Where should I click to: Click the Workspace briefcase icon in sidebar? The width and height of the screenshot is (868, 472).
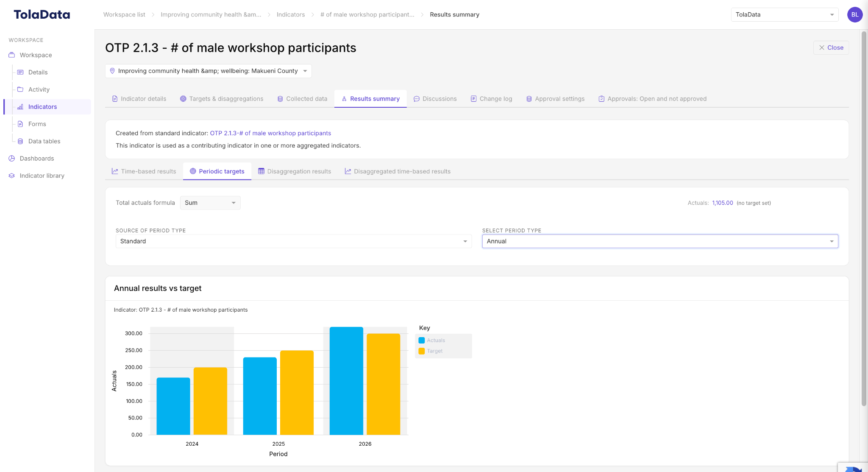pos(12,55)
